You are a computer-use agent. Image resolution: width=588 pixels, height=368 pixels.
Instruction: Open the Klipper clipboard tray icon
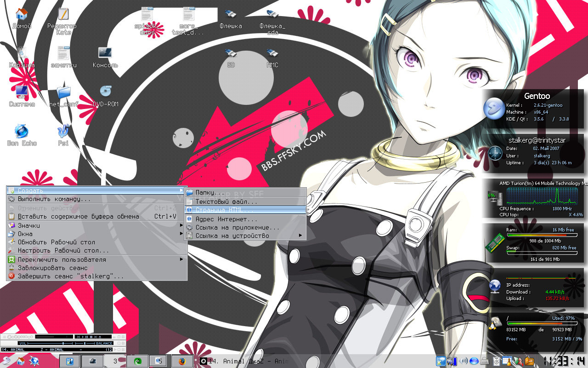click(497, 361)
